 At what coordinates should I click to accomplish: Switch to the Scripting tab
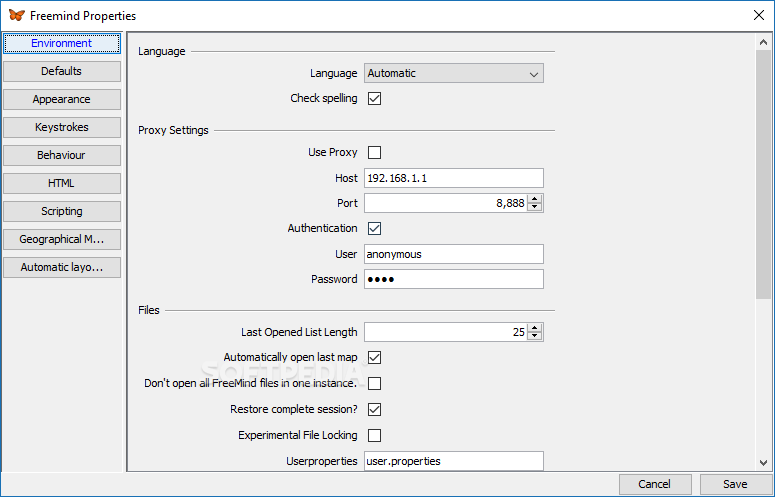coord(62,211)
